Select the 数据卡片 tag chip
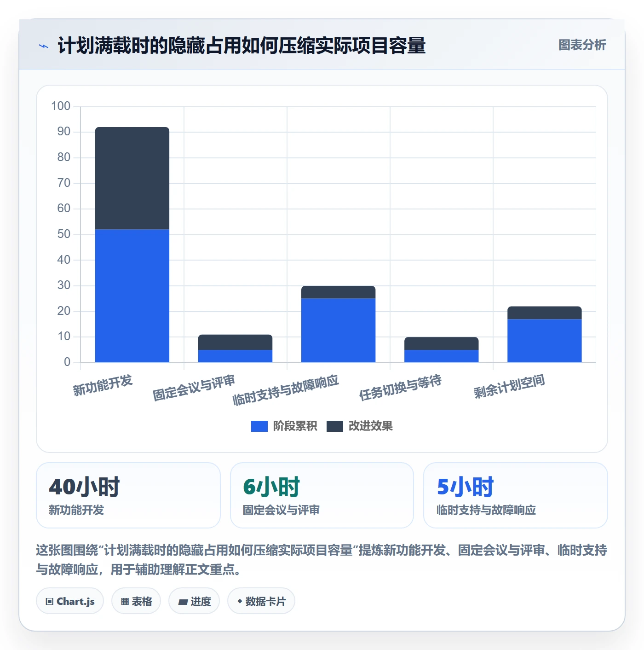 click(x=261, y=601)
